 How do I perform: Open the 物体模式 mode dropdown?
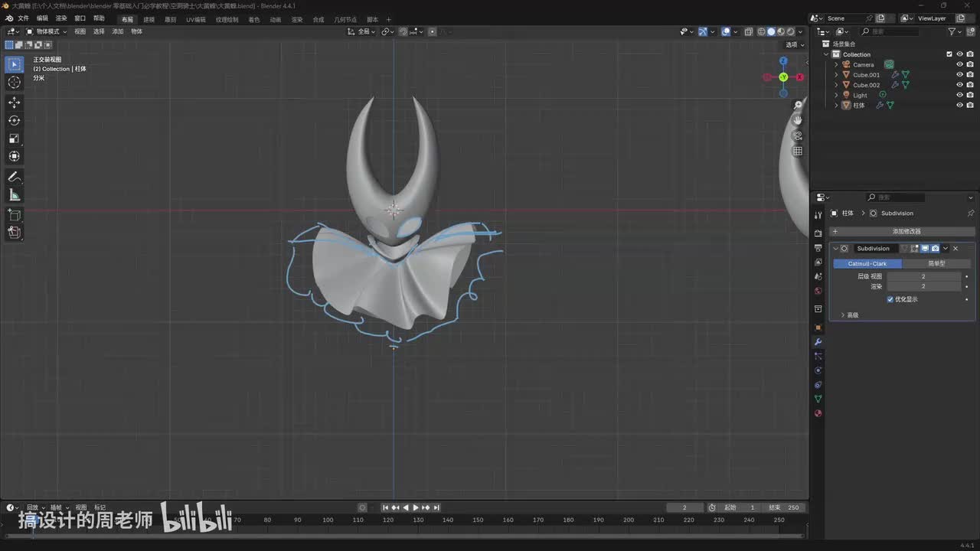point(47,31)
